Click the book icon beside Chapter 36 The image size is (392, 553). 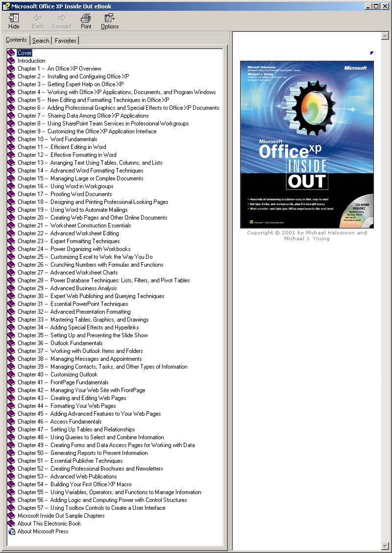pos(11,343)
